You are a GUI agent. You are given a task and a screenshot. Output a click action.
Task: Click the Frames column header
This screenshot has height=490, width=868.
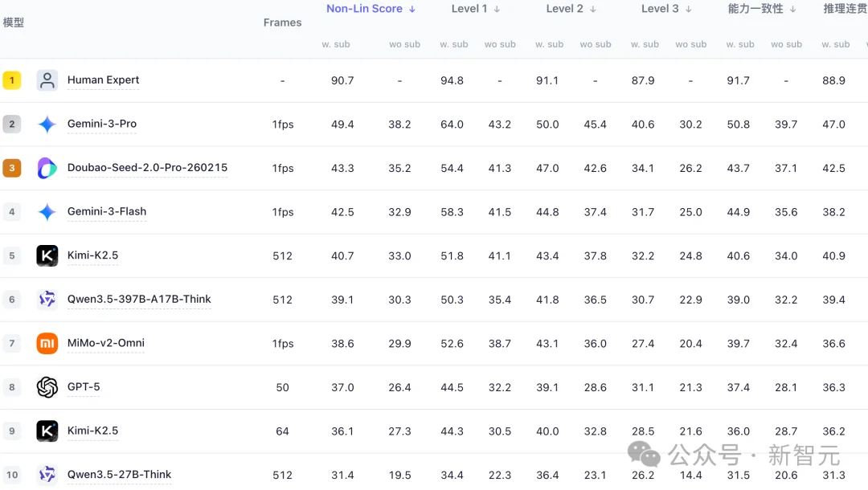(x=282, y=22)
